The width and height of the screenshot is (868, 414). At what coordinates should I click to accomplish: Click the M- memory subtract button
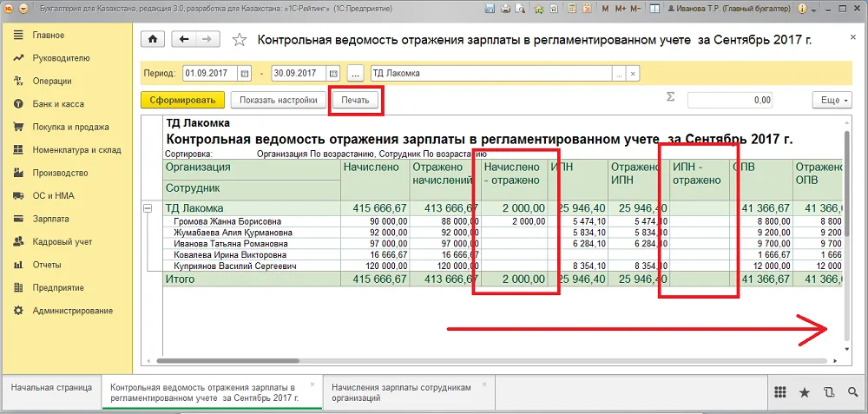coord(636,9)
